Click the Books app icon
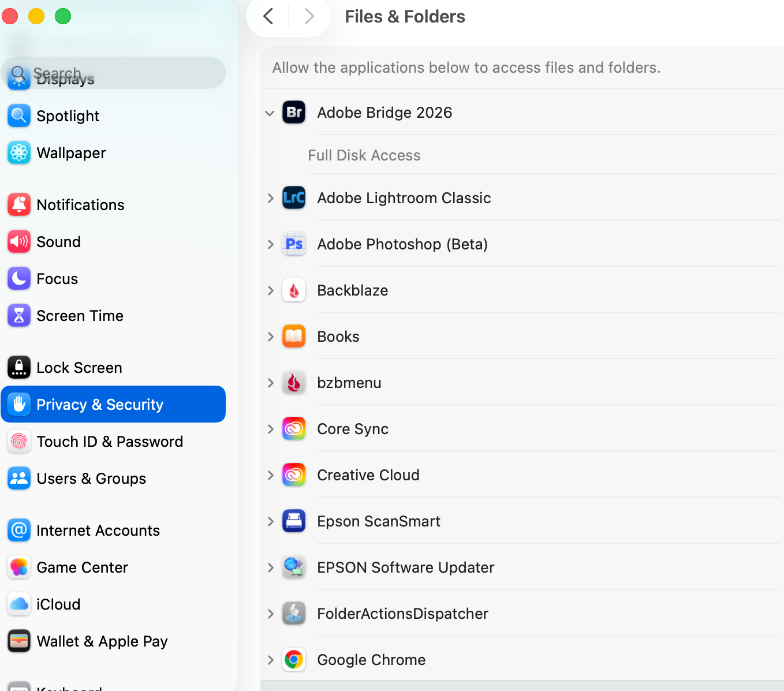The width and height of the screenshot is (784, 691). click(x=294, y=337)
